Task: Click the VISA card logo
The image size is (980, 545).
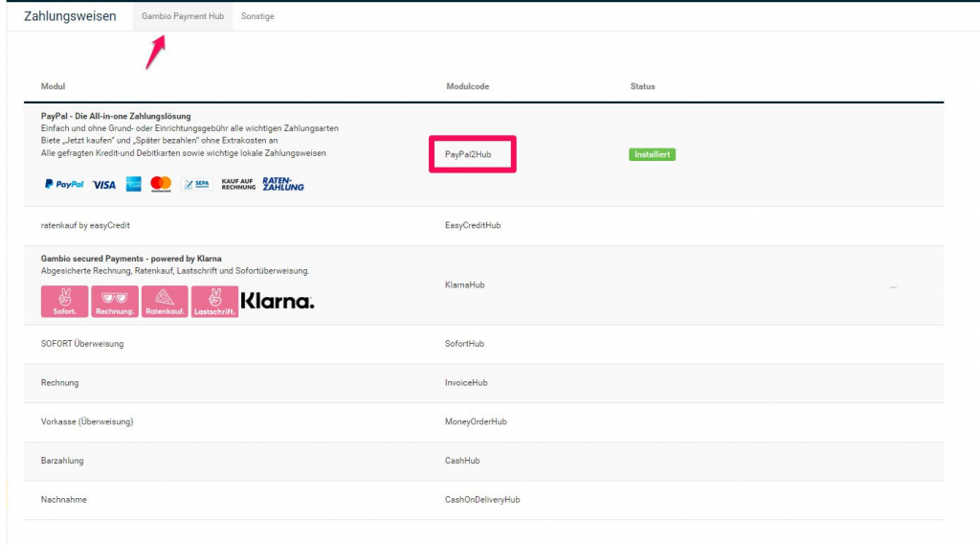Action: pyautogui.click(x=104, y=184)
